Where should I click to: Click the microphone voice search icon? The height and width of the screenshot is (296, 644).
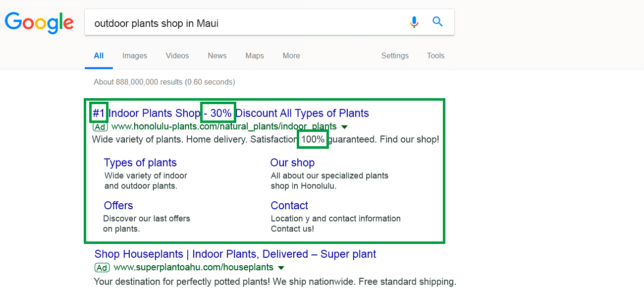point(414,22)
